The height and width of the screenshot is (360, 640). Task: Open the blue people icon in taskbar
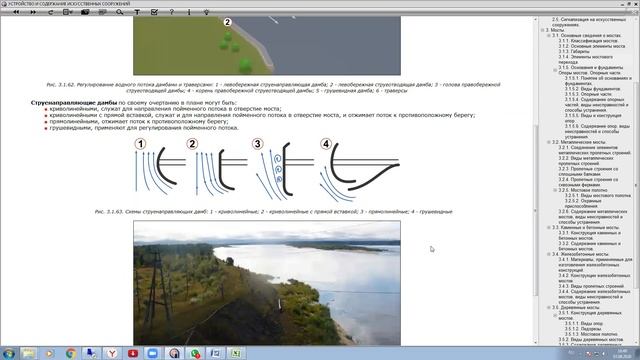[91, 353]
